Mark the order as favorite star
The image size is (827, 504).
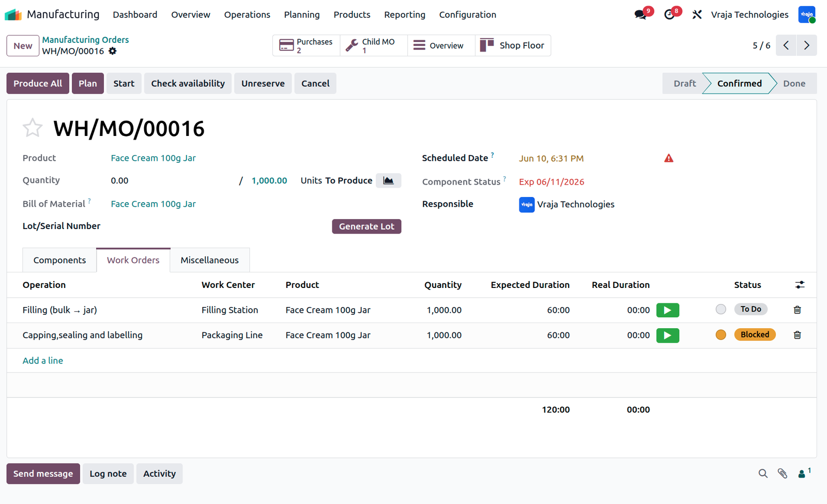(x=33, y=128)
